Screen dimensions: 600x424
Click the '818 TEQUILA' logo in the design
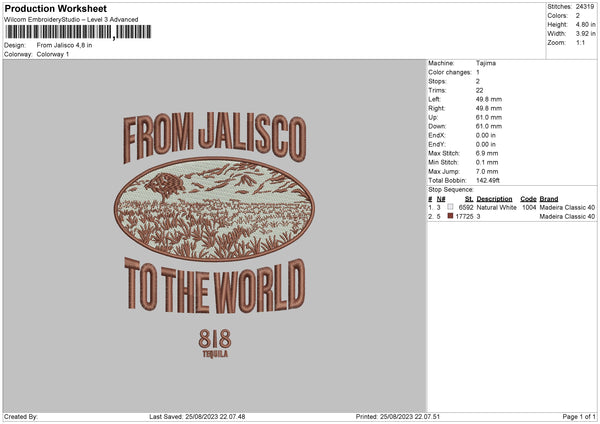pyautogui.click(x=215, y=343)
